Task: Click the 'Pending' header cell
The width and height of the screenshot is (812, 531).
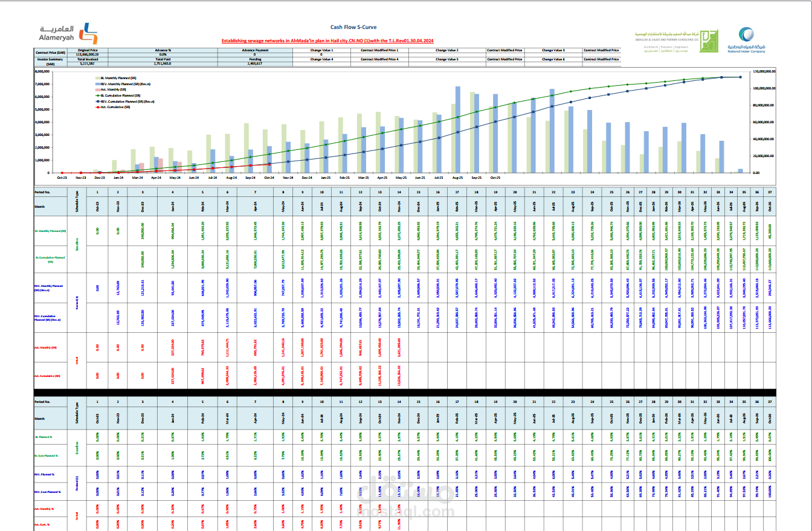Action: tap(254, 59)
